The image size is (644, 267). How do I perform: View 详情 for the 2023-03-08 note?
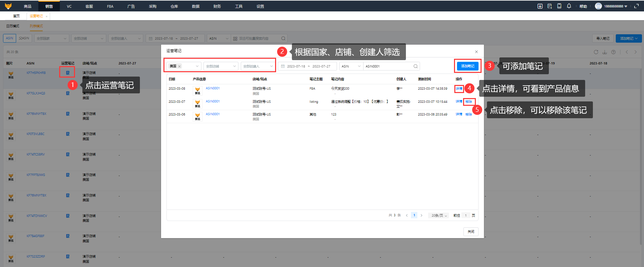point(459,88)
